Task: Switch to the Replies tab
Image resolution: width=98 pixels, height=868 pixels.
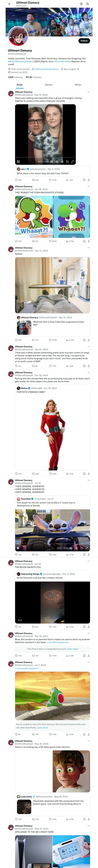Action: click(49, 85)
